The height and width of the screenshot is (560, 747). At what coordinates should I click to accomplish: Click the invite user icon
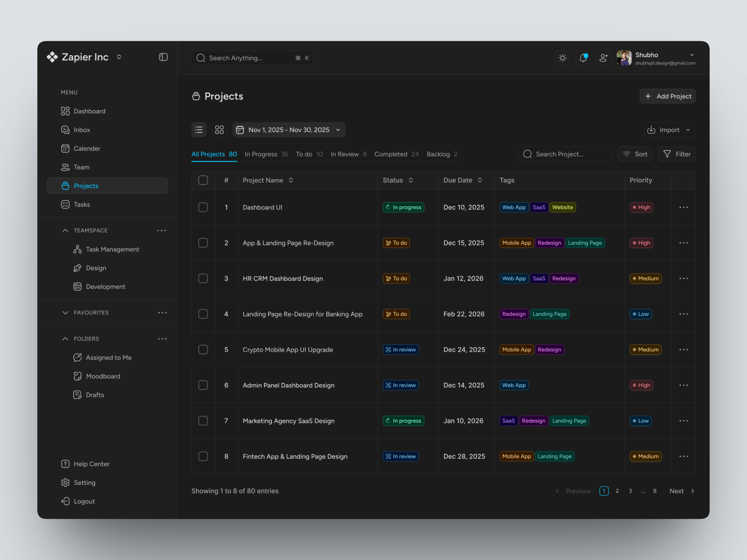click(x=603, y=58)
